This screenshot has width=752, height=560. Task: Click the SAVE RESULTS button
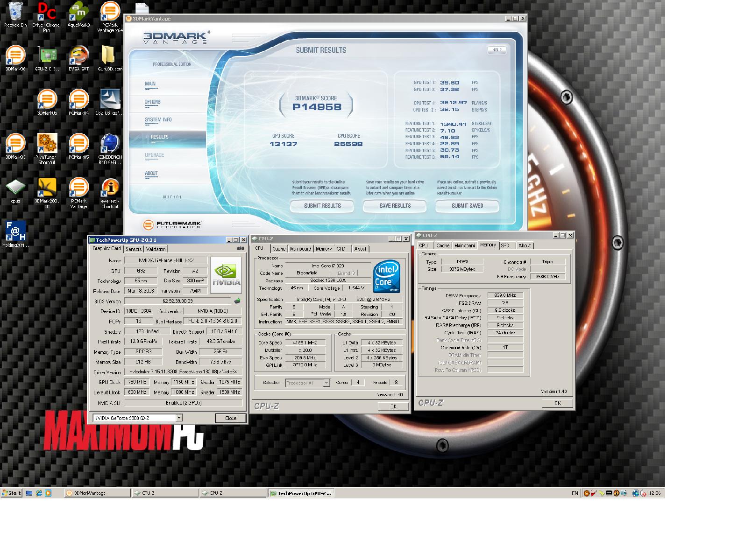(395, 206)
